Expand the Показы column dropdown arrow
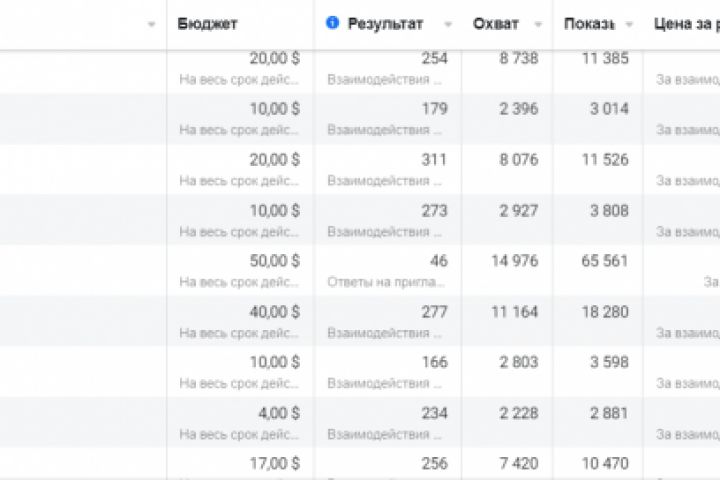Screen dimensions: 720x480 coord(630,24)
